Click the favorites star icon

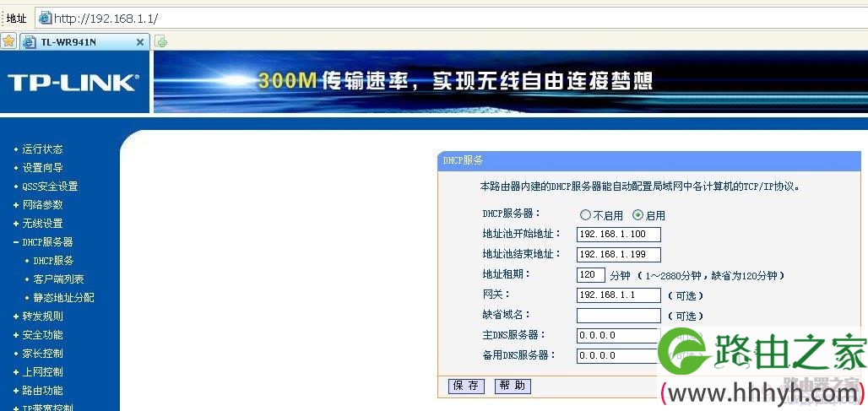point(8,41)
